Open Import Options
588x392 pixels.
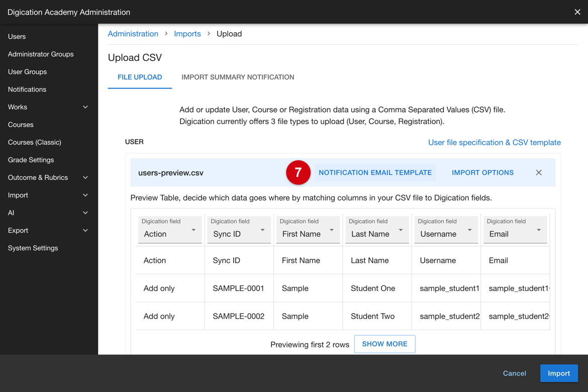click(482, 172)
